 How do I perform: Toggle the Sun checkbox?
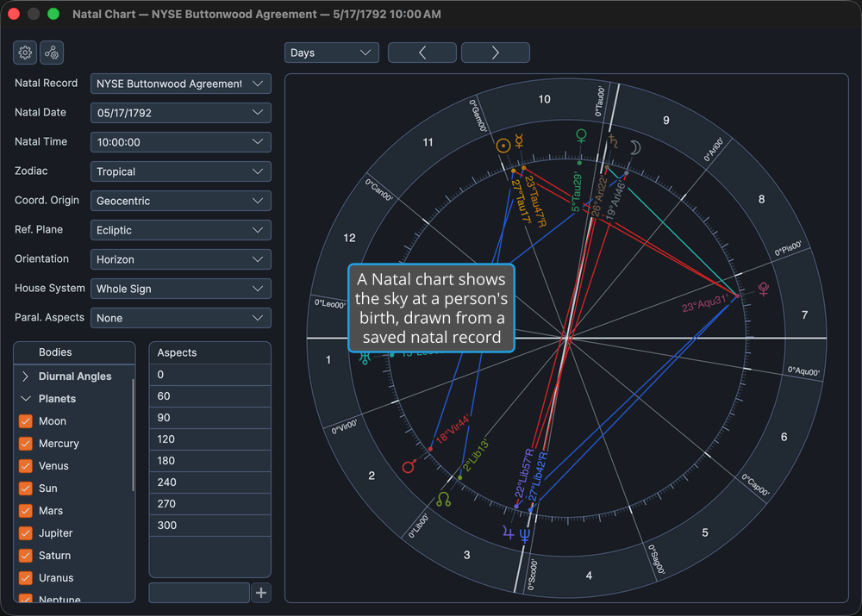click(x=25, y=488)
